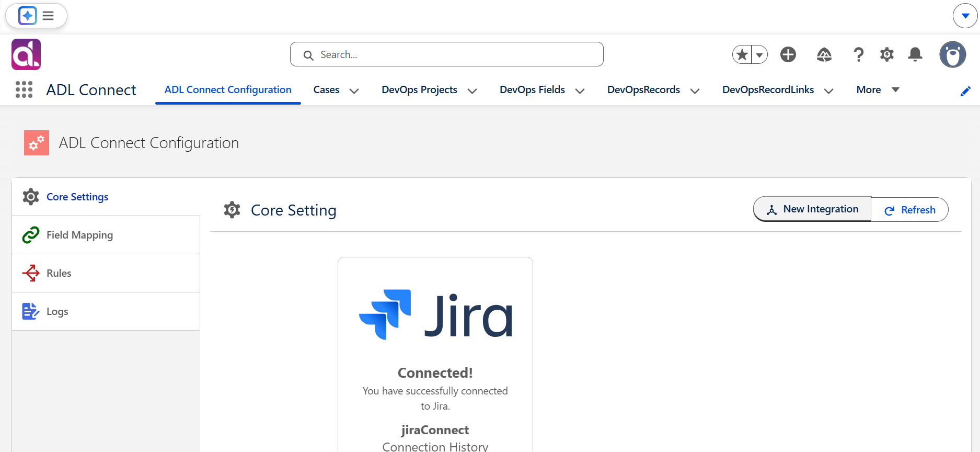
Task: Expand the favorites list dropdown arrow
Action: point(759,54)
